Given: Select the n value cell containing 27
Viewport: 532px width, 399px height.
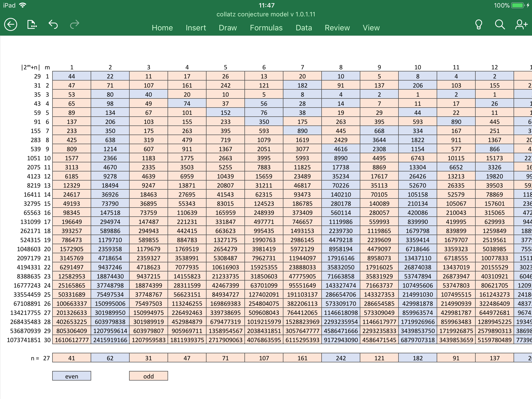Looking at the screenshot, I should pos(46,358).
